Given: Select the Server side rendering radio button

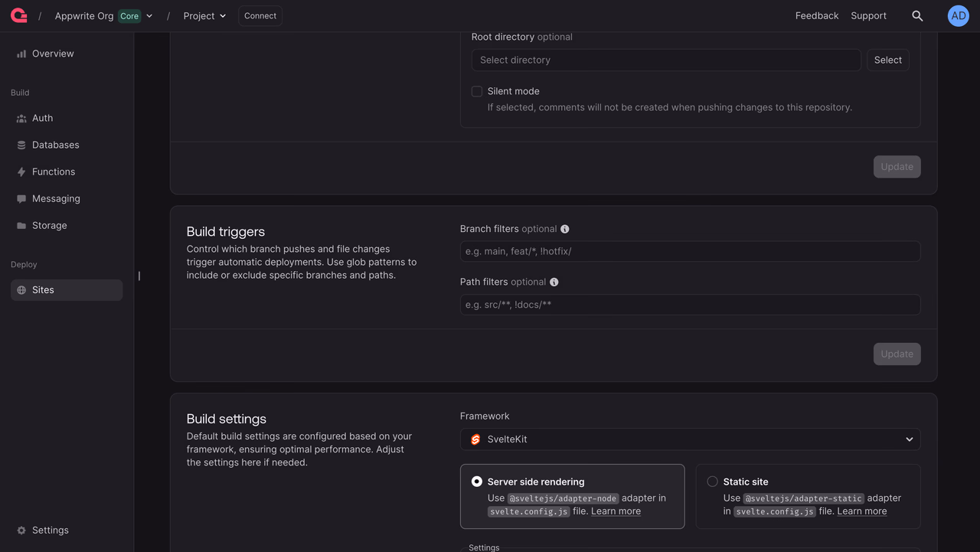Looking at the screenshot, I should point(477,482).
